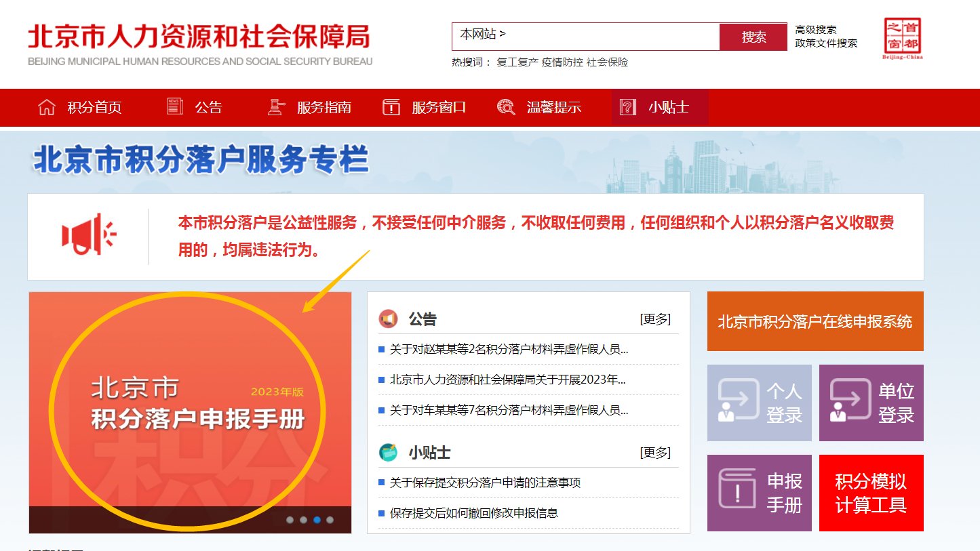Click hot search term 社会保险
The width and height of the screenshot is (980, 551).
pos(608,62)
